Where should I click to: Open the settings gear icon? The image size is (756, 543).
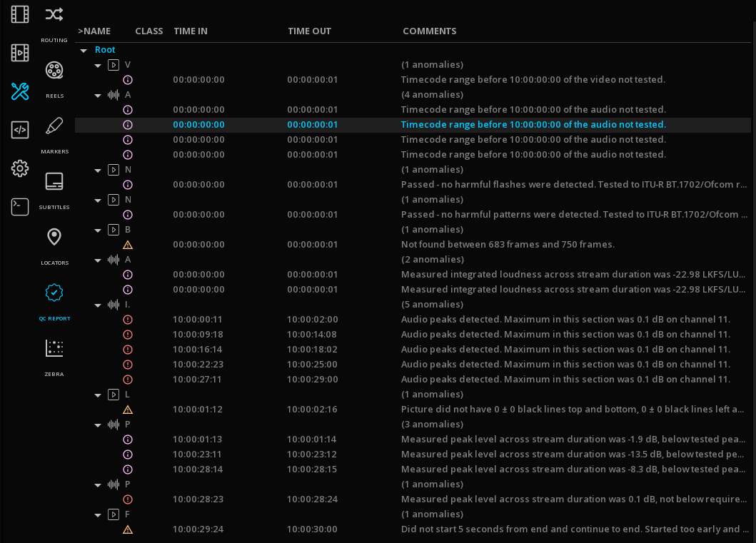pos(20,168)
